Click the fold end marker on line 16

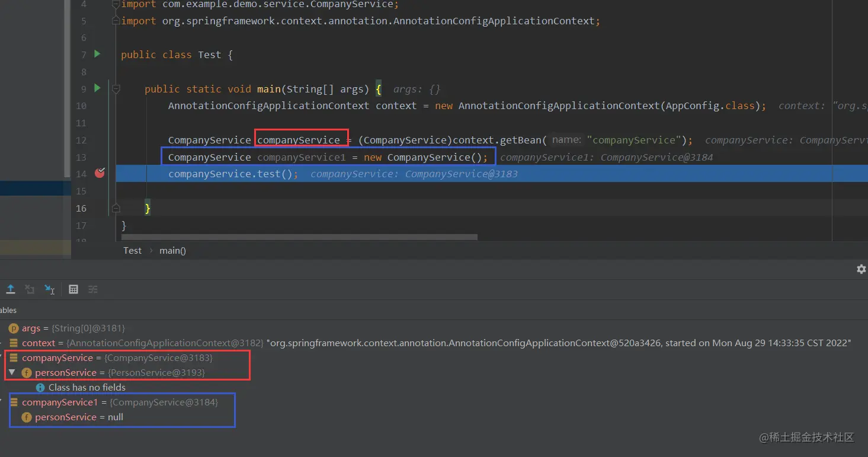116,208
